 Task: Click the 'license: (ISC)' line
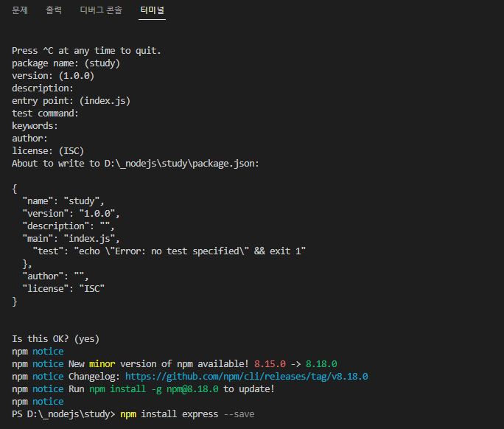click(x=48, y=151)
